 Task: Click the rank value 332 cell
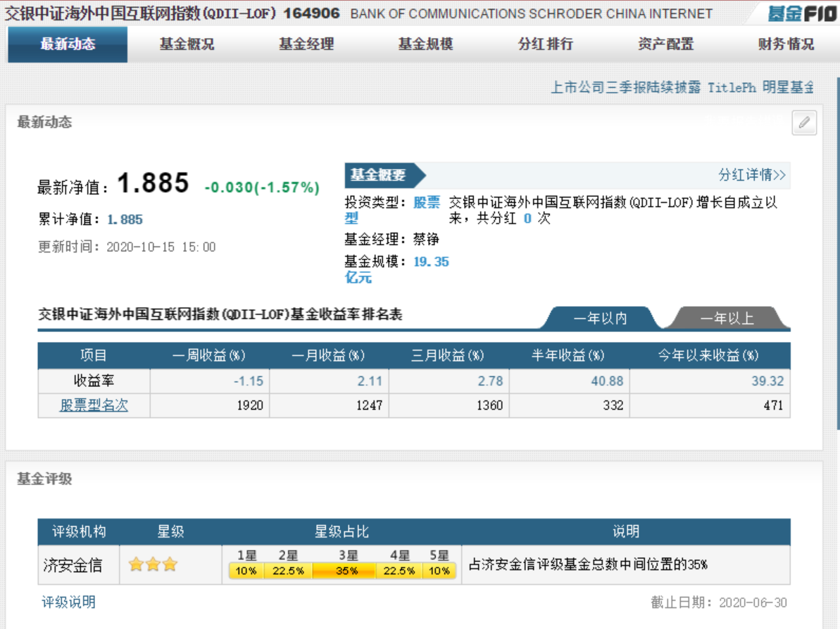[570, 405]
